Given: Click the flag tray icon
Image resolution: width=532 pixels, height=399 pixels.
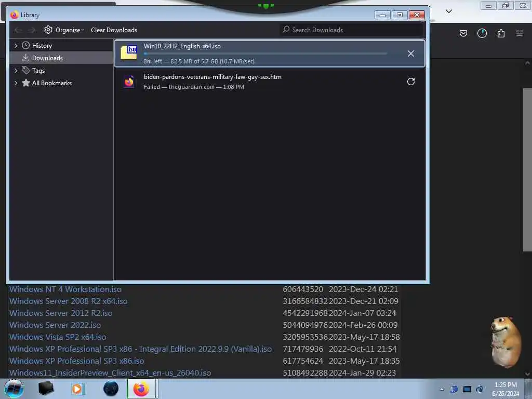Looking at the screenshot, I should point(454,389).
